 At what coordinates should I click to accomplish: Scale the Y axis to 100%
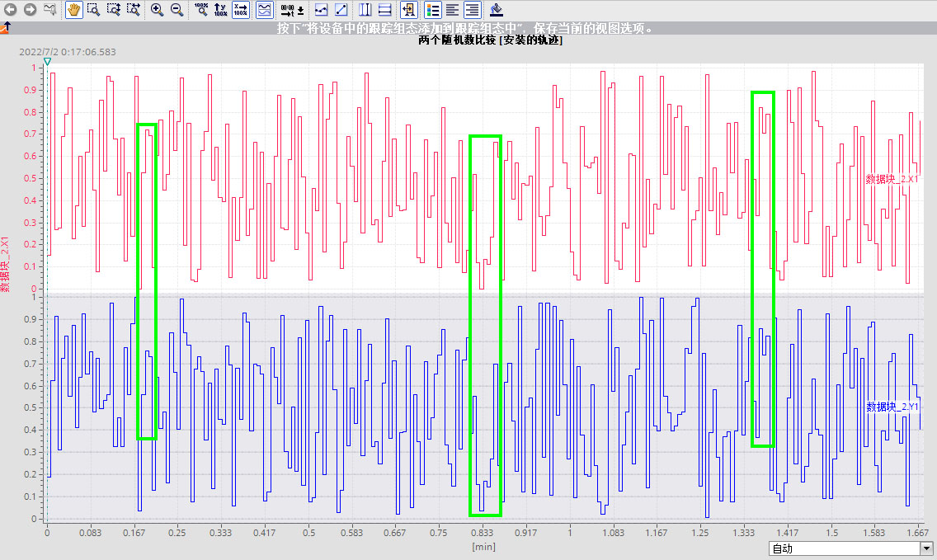click(x=221, y=10)
